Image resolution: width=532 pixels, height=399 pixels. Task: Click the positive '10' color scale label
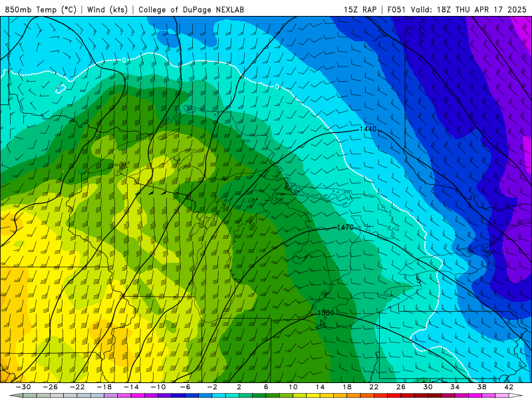point(293,387)
